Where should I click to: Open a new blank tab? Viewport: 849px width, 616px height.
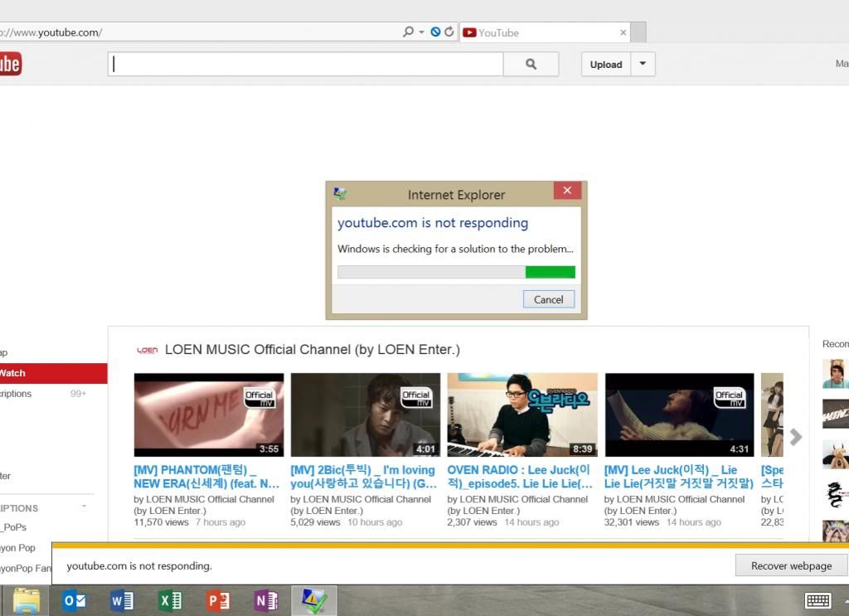tap(639, 32)
